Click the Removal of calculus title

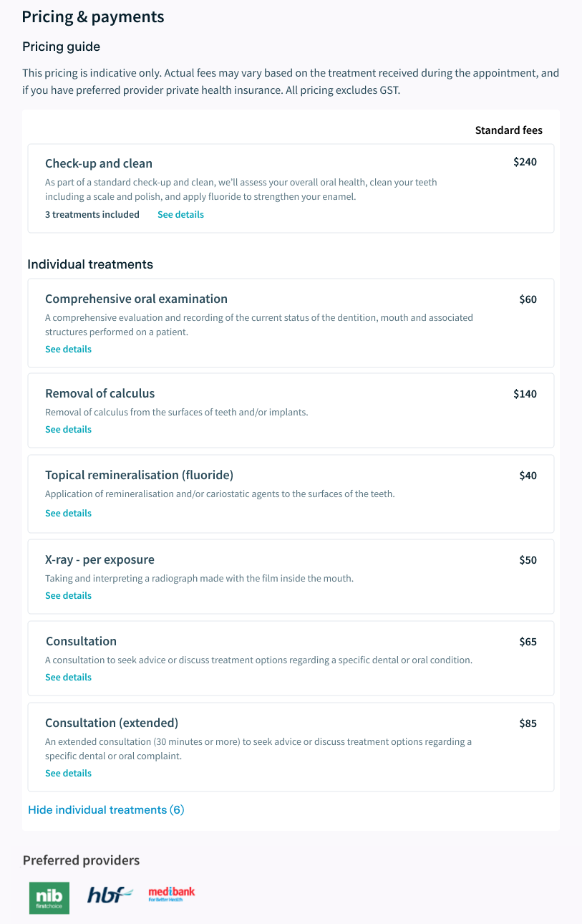(100, 393)
